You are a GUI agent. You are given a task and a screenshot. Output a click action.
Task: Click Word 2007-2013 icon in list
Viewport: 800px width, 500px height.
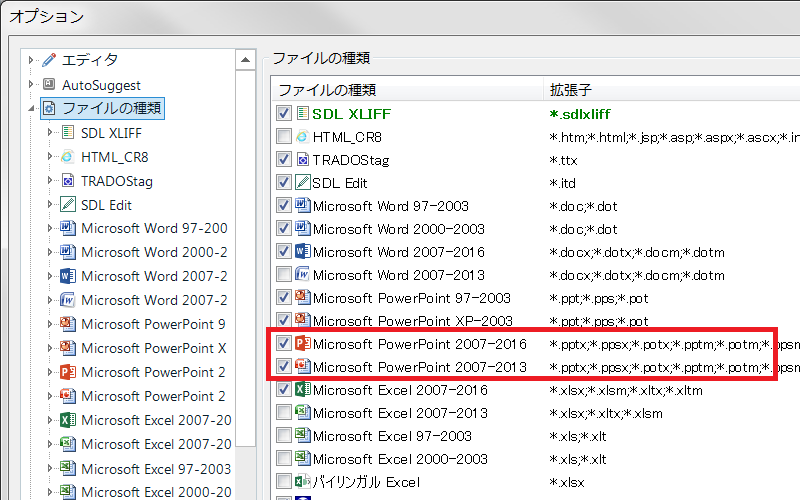pos(303,274)
